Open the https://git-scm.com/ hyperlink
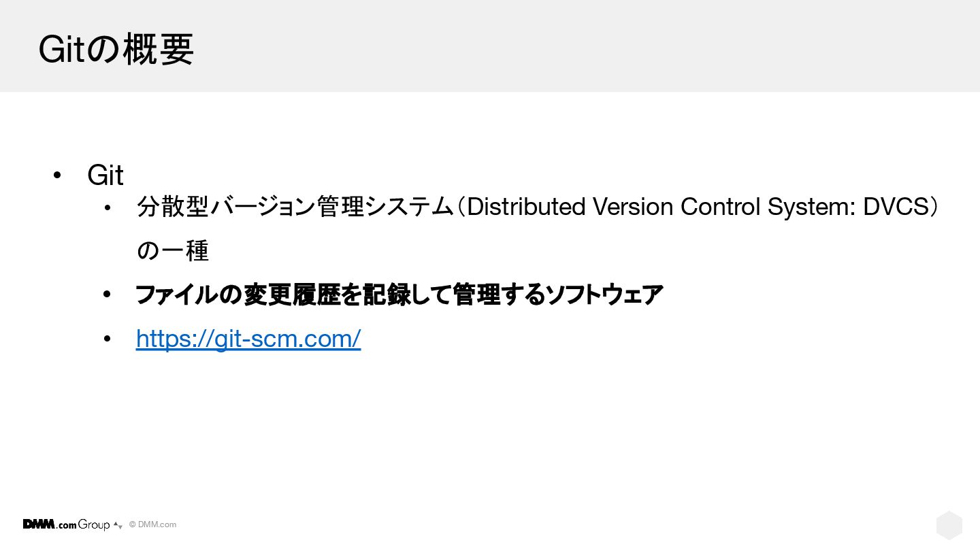The image size is (980, 551). [x=248, y=338]
